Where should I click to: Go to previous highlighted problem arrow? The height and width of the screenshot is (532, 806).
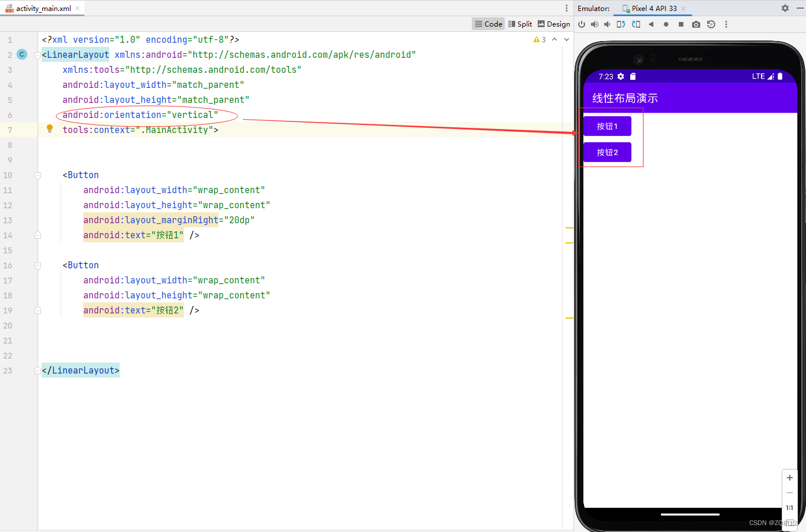pyautogui.click(x=554, y=39)
